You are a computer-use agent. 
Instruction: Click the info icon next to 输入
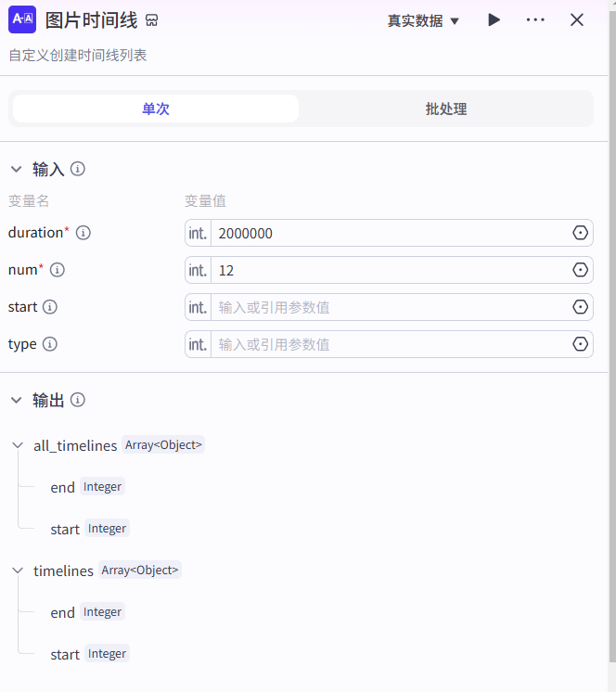coord(78,169)
